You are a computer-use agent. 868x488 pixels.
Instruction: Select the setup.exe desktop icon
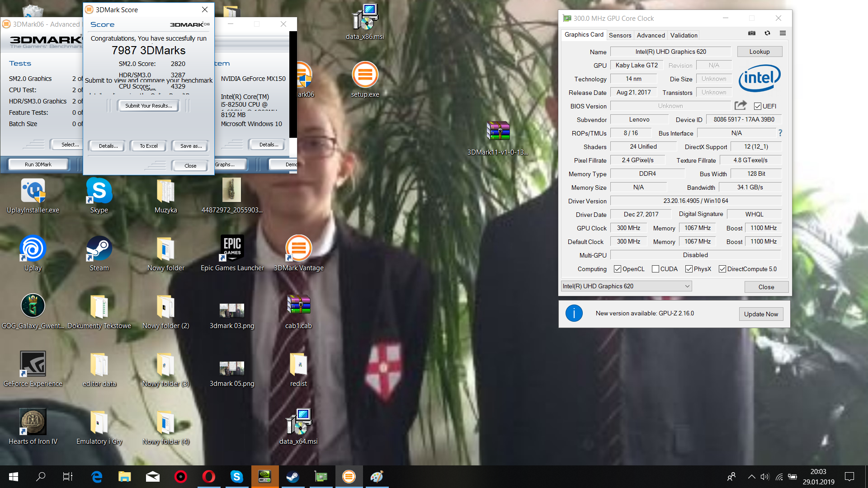click(365, 80)
